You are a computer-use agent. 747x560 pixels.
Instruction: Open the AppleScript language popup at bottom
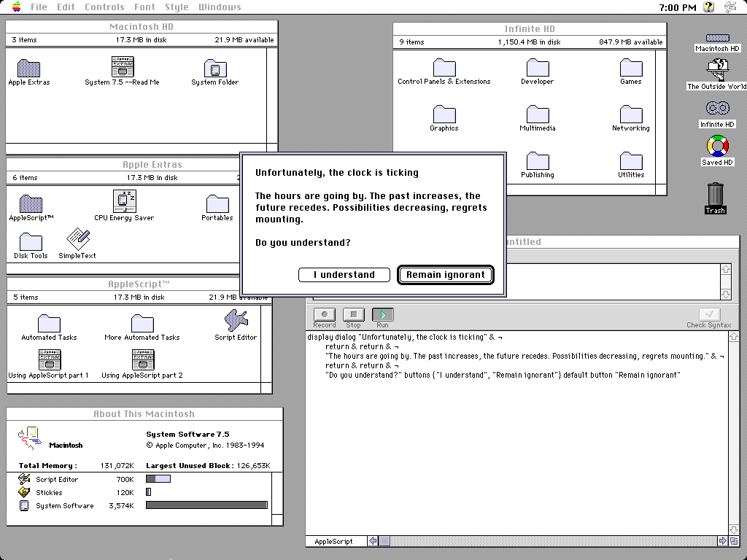(x=336, y=541)
